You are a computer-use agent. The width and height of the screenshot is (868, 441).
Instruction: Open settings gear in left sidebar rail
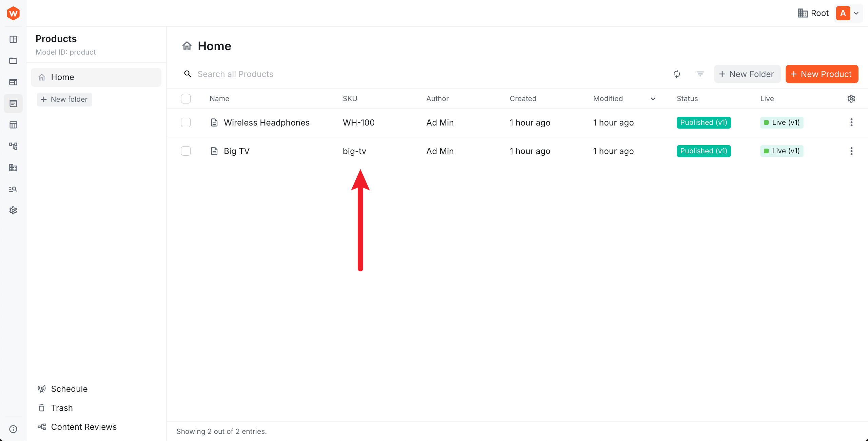(13, 210)
